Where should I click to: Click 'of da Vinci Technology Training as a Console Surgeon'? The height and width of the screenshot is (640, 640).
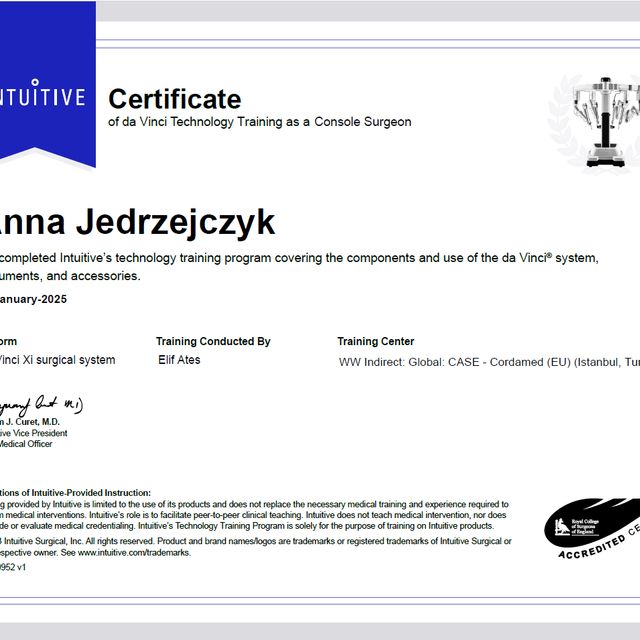click(x=260, y=122)
